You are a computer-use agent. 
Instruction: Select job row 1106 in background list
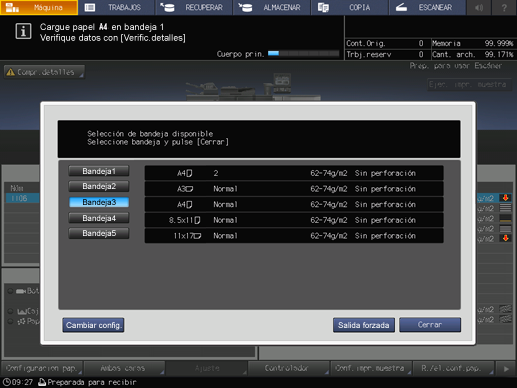coord(22,198)
